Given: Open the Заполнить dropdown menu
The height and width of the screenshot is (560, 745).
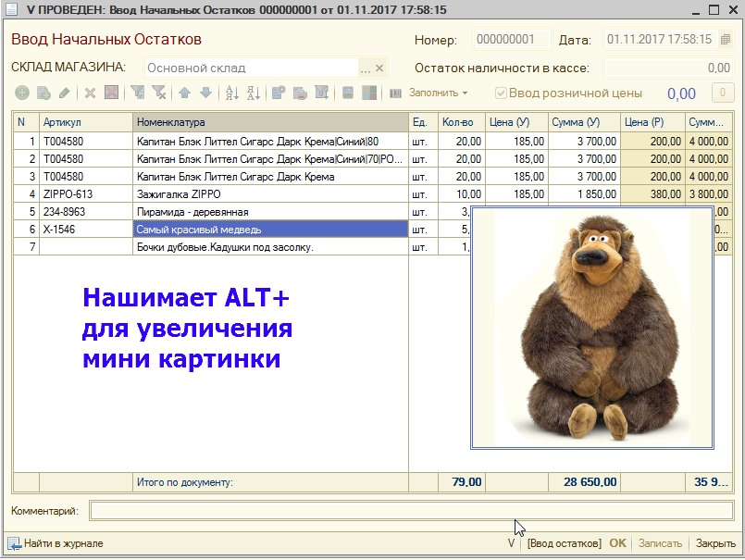Looking at the screenshot, I should click(438, 93).
